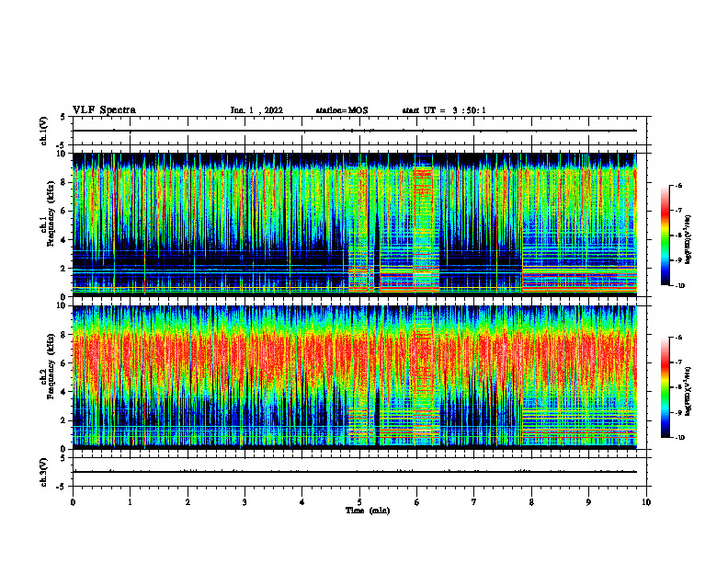728x563 pixels.
Task: Click the "-10" tick on ch.1 color bar
Action: tap(680, 286)
